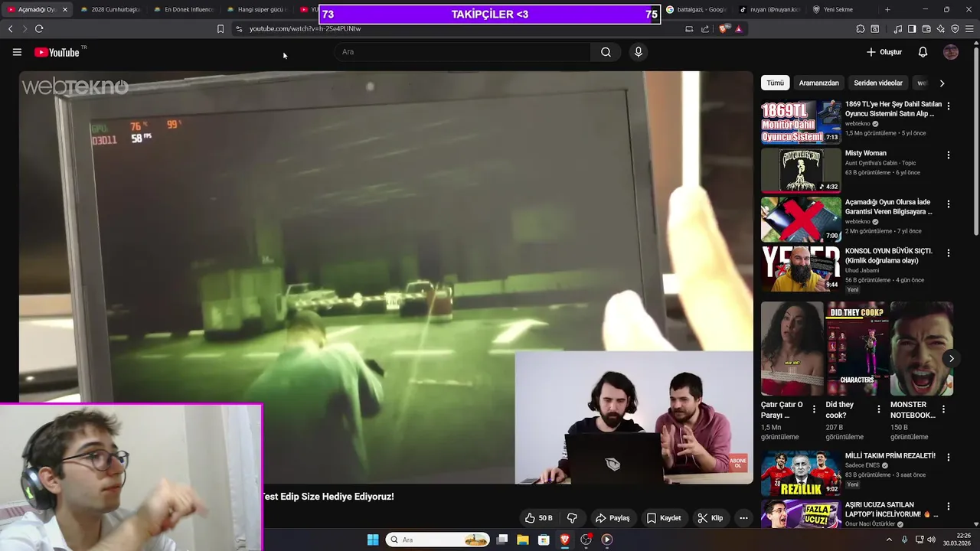Select the Tümü filter chip
The height and width of the screenshot is (551, 980).
click(x=776, y=83)
